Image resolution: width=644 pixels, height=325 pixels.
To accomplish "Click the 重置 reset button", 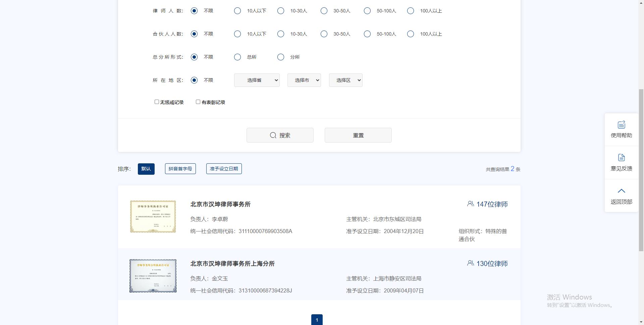I will [358, 135].
